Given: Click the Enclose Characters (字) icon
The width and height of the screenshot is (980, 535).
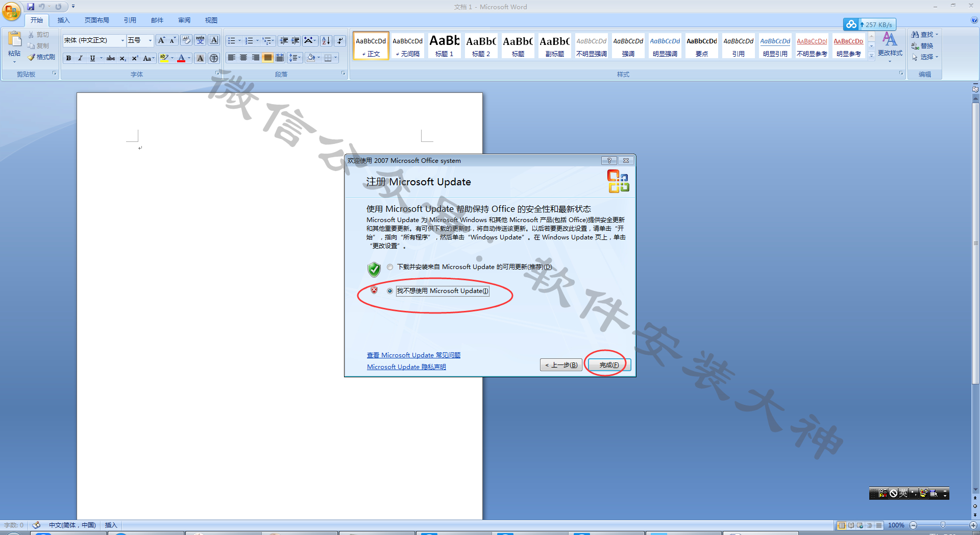Looking at the screenshot, I should [214, 58].
